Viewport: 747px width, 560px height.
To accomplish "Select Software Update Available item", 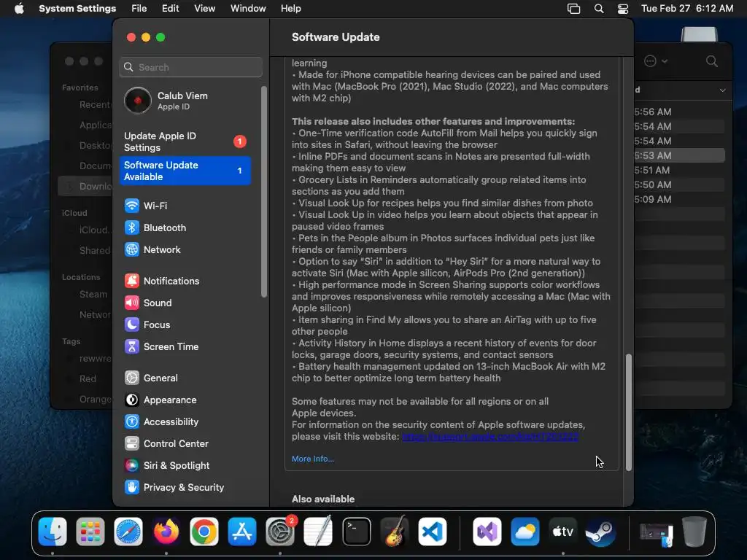I will 185,171.
